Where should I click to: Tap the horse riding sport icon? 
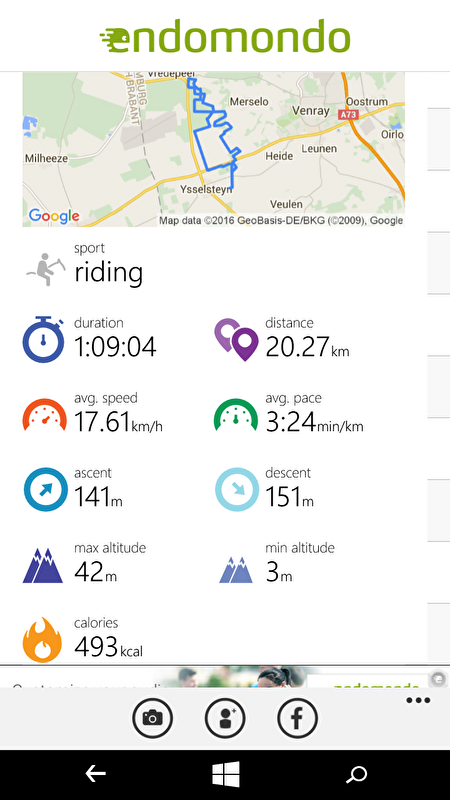pos(46,268)
